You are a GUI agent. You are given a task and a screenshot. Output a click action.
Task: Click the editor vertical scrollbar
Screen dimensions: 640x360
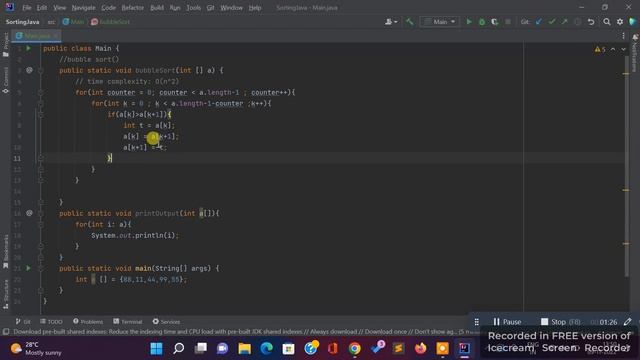coord(626,166)
